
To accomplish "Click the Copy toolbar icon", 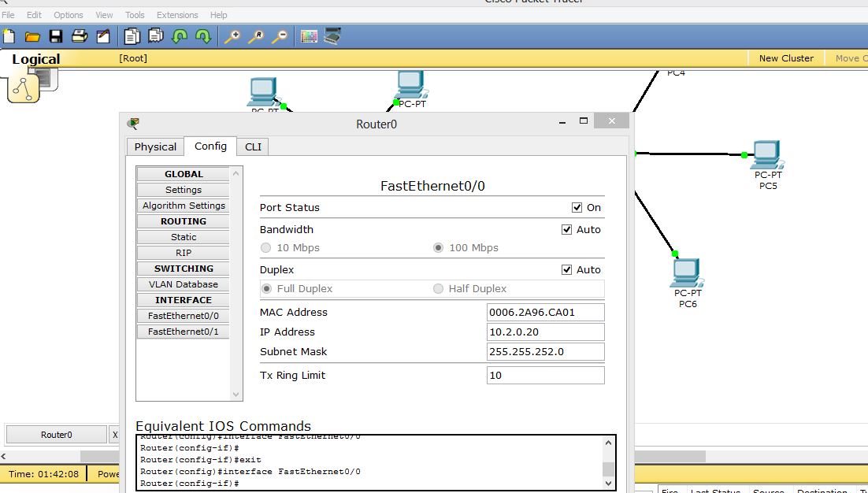I will (132, 36).
